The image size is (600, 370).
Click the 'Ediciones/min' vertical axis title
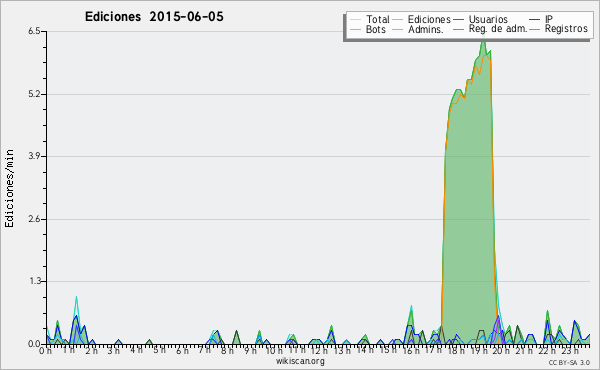9,188
